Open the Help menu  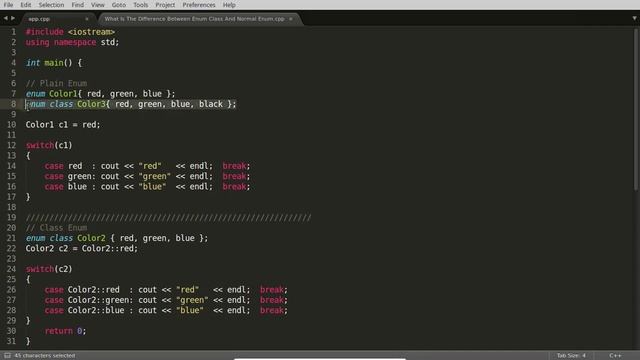(x=229, y=5)
